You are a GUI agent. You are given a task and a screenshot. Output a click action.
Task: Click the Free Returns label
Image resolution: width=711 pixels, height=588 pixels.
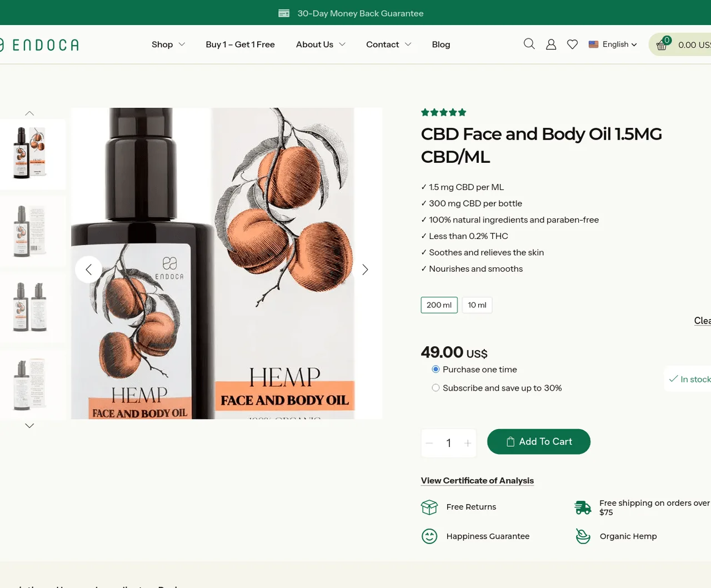tap(471, 507)
